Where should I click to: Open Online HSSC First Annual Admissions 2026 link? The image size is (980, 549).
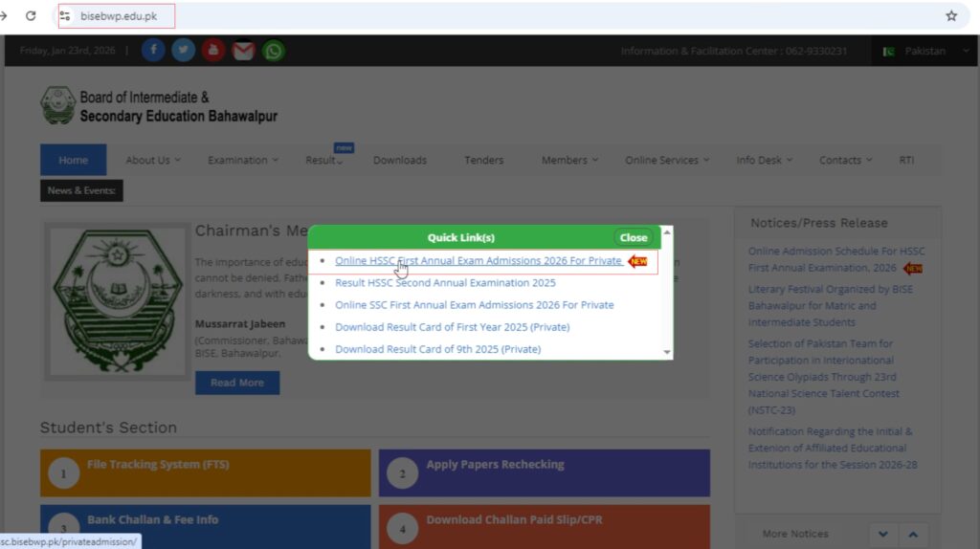tap(478, 261)
